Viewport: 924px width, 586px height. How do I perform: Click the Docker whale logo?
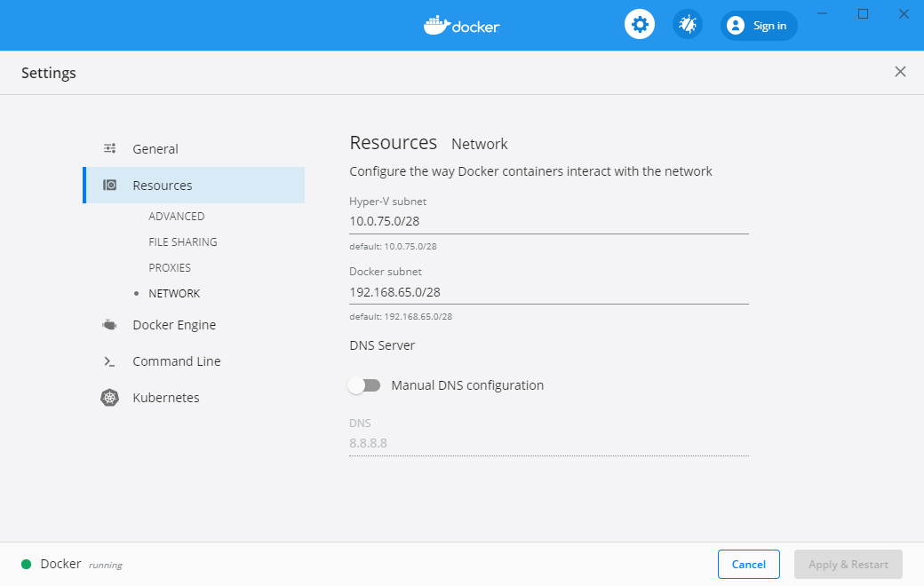461,26
